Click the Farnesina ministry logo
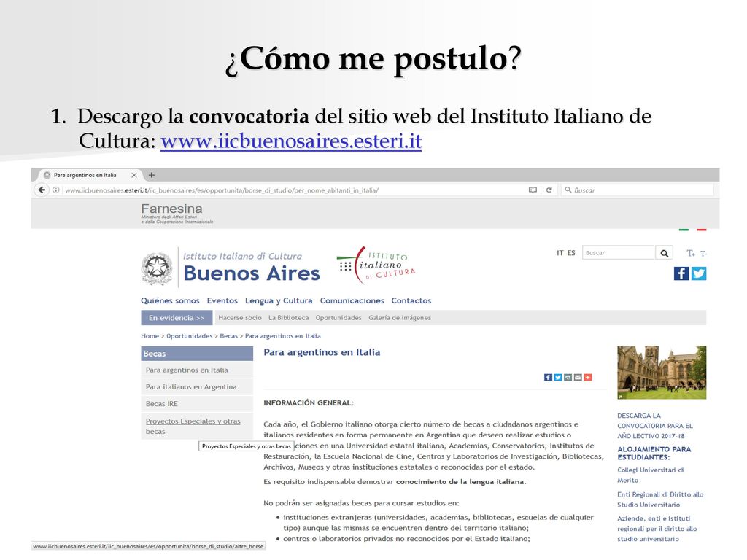 point(177,214)
